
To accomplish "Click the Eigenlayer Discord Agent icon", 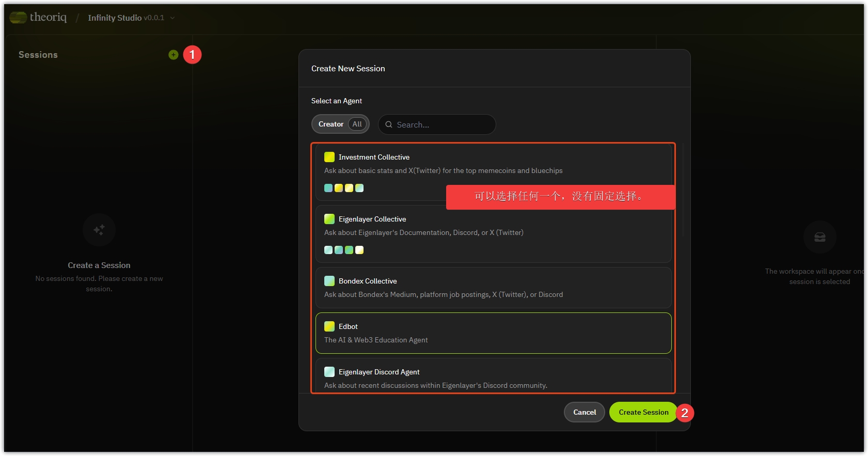I will pos(329,372).
